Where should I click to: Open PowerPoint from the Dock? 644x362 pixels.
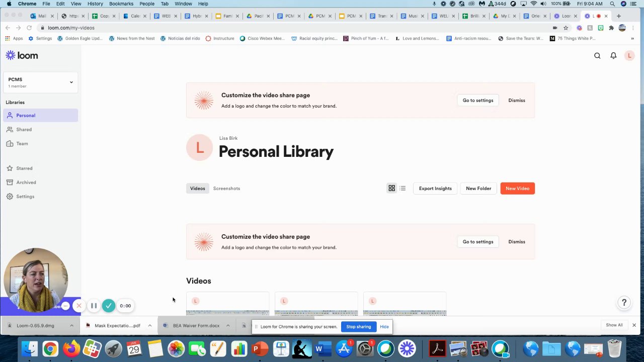[260, 348]
